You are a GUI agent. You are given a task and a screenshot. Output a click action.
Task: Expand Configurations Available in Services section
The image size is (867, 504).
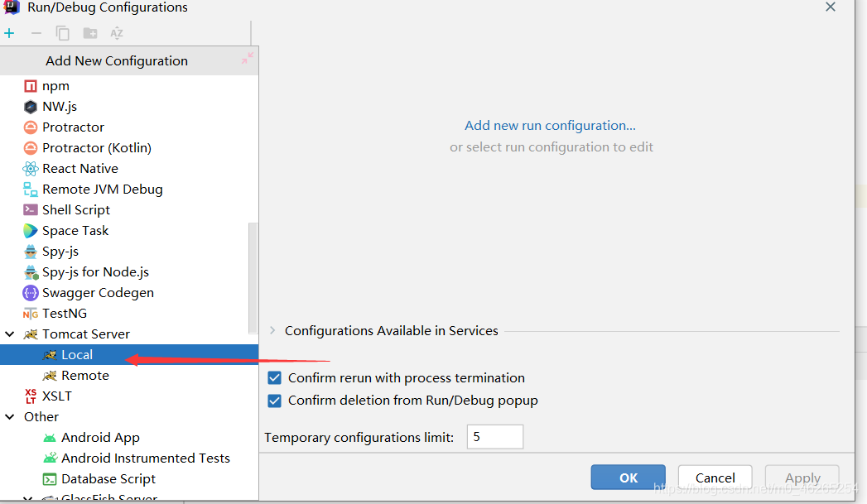coord(272,331)
